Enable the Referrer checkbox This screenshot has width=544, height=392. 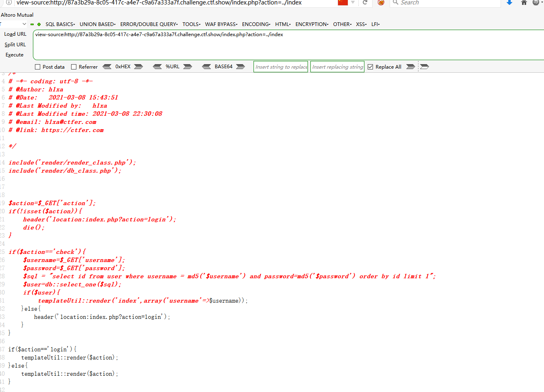click(74, 66)
